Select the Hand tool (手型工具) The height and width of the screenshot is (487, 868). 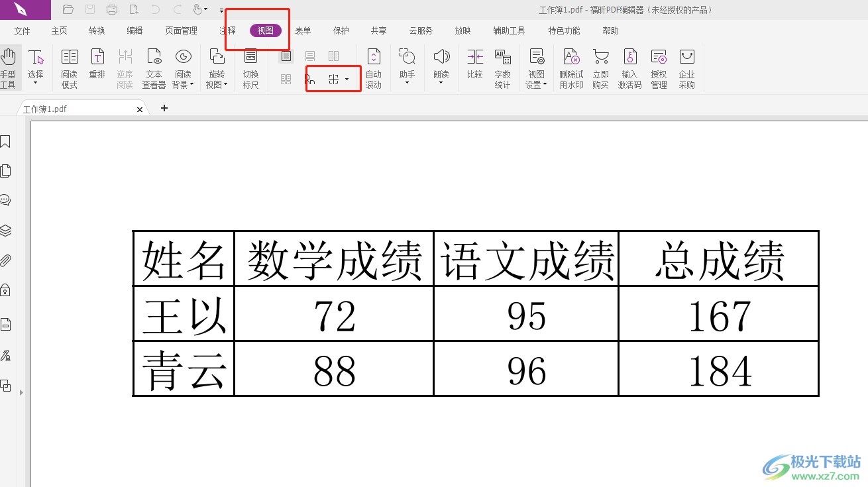(9, 68)
